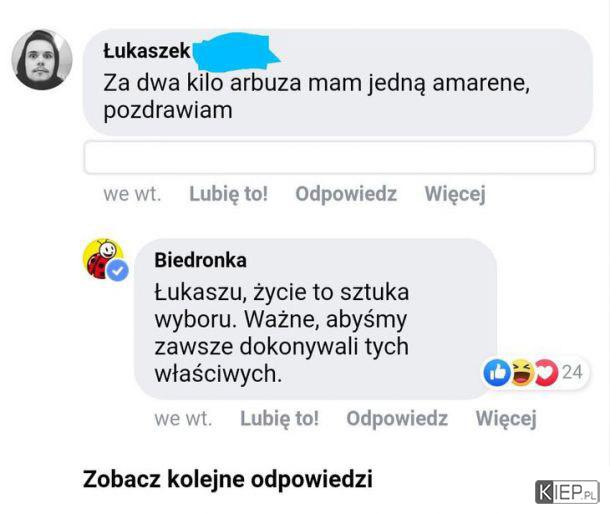Click the empty box below Łukaszek's comment
Image resolution: width=610 pixels, height=514 pixels.
pyautogui.click(x=339, y=157)
